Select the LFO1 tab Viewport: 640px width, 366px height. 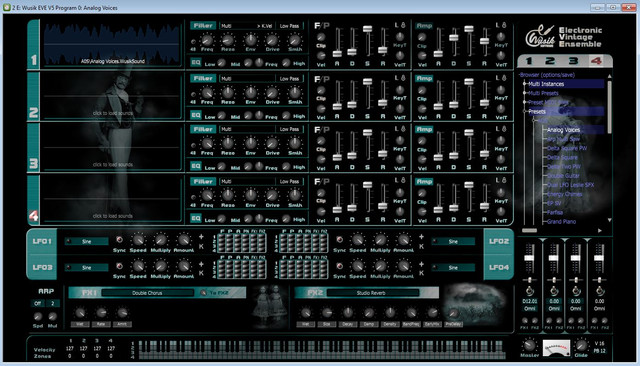coord(42,242)
